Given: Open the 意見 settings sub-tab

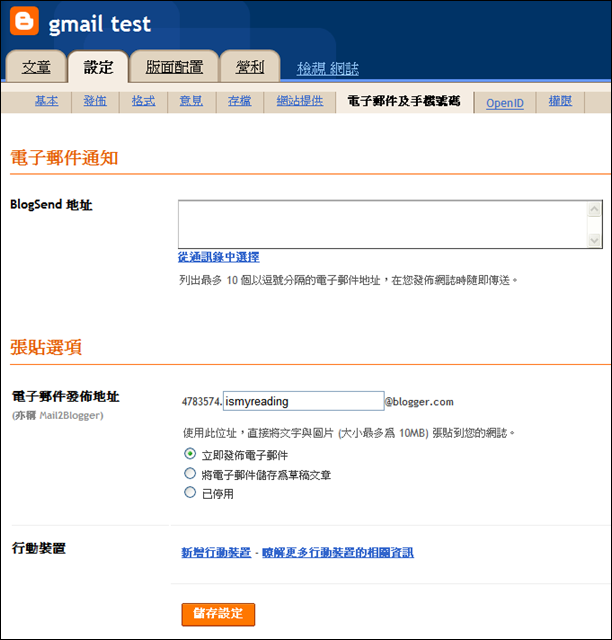Looking at the screenshot, I should (191, 100).
